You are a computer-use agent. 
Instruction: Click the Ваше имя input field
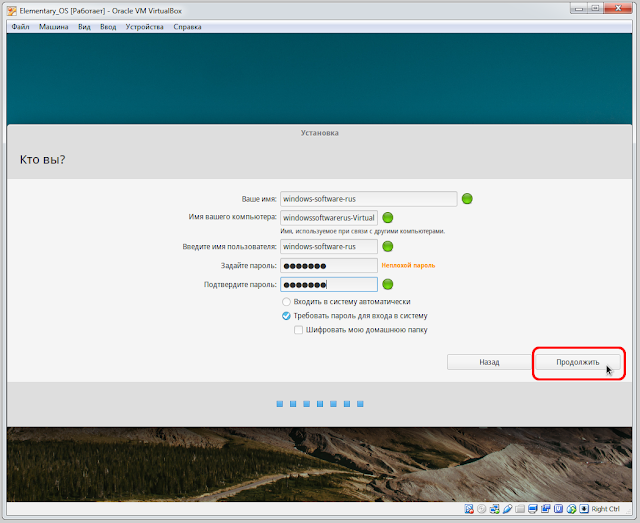coord(369,199)
